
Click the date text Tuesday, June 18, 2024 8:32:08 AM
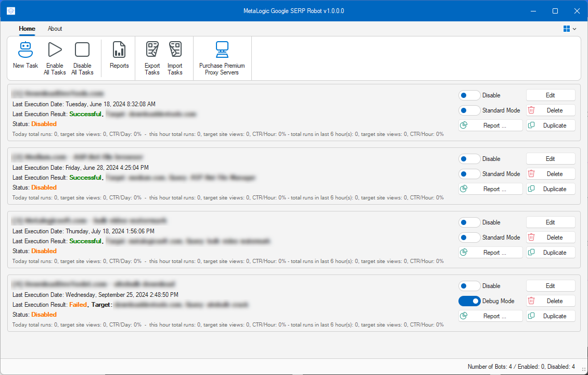110,104
